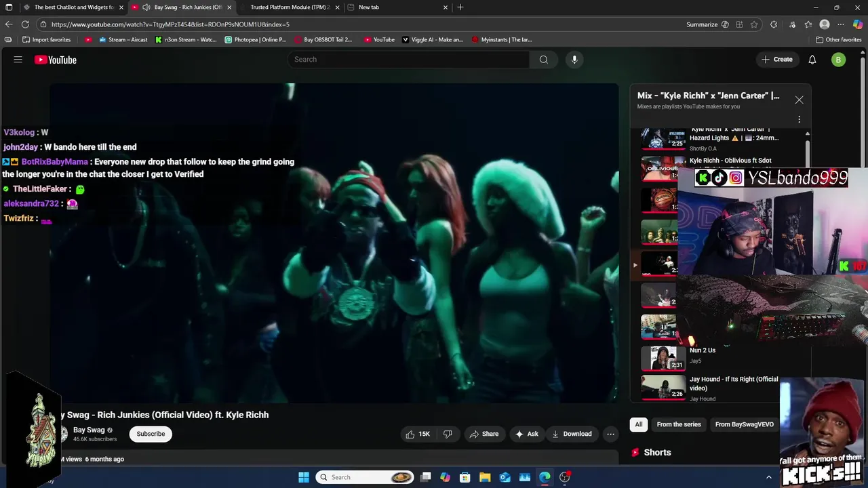This screenshot has width=868, height=488.
Task: Ask about this video
Action: tap(527, 434)
